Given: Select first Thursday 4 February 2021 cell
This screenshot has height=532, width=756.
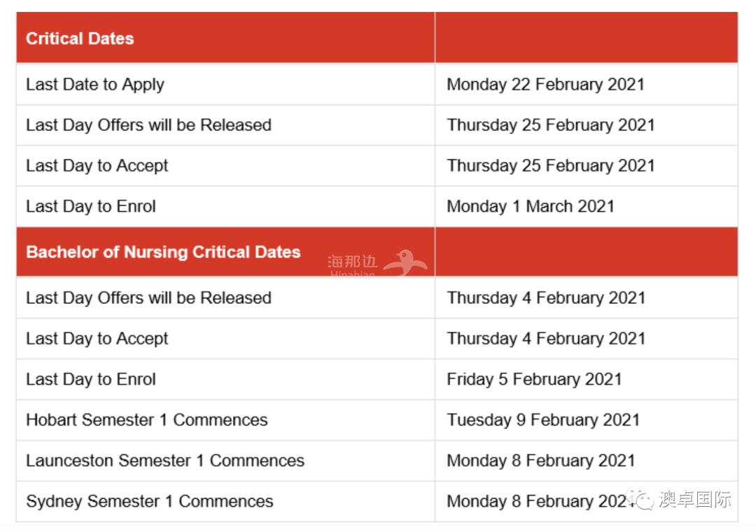Looking at the screenshot, I should click(x=587, y=297).
